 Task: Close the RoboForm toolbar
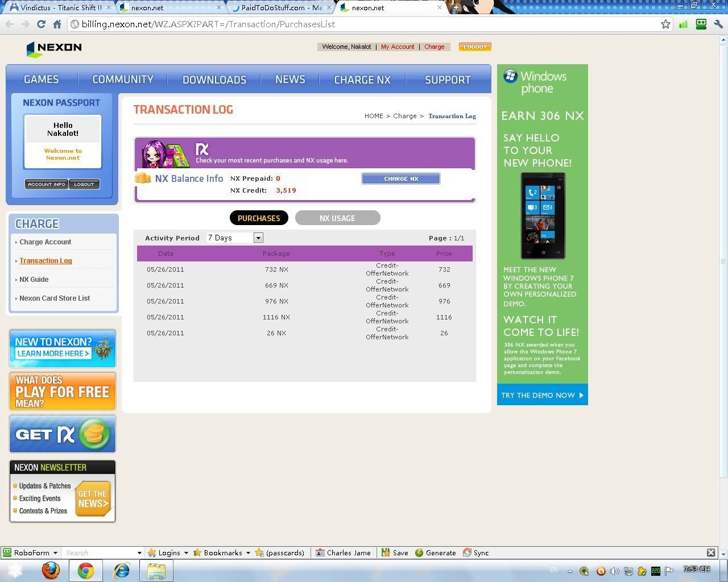[711, 552]
